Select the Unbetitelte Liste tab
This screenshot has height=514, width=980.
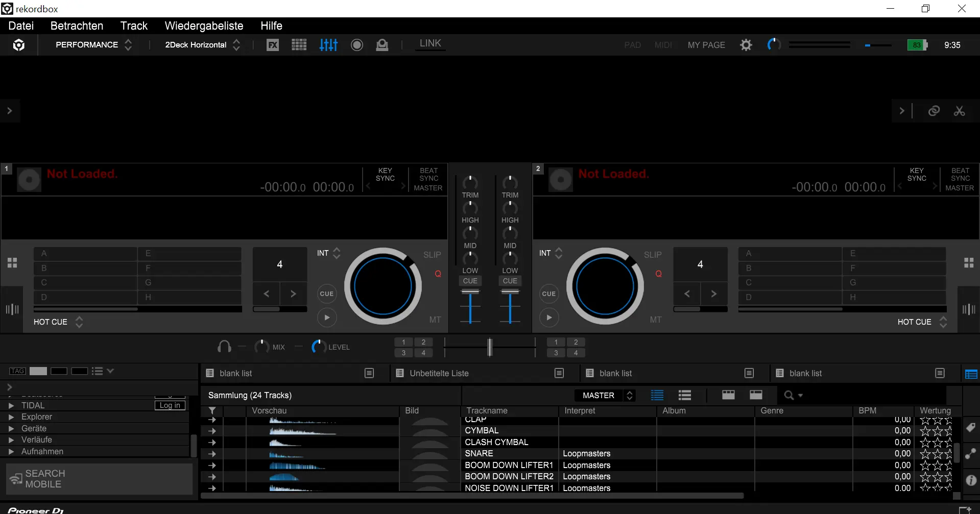tap(439, 374)
